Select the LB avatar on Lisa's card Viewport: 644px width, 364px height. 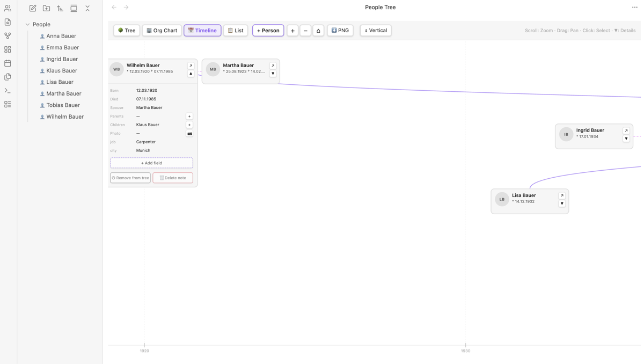point(502,199)
